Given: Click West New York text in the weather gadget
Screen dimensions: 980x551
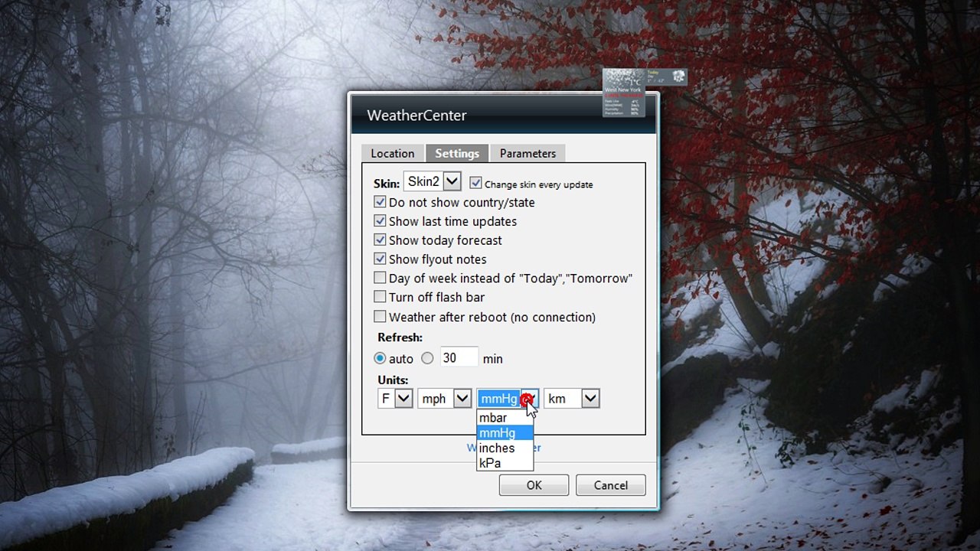Looking at the screenshot, I should click(622, 90).
